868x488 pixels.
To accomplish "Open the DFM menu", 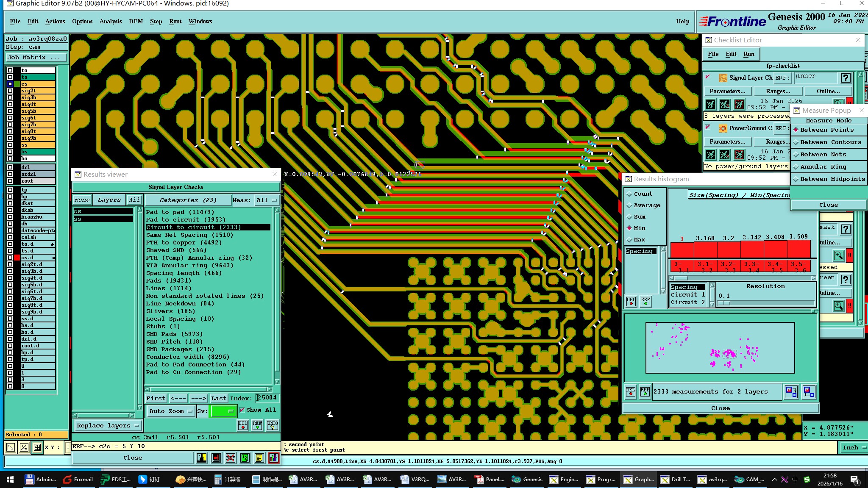I will coord(136,21).
